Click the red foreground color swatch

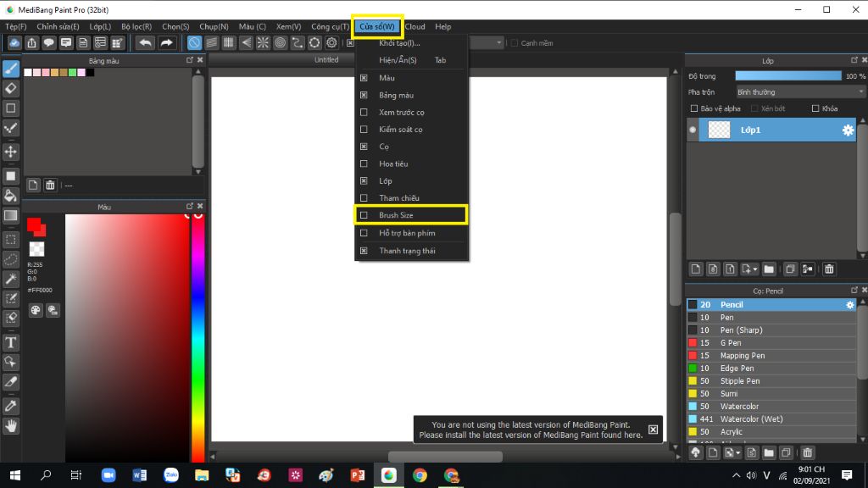(34, 224)
